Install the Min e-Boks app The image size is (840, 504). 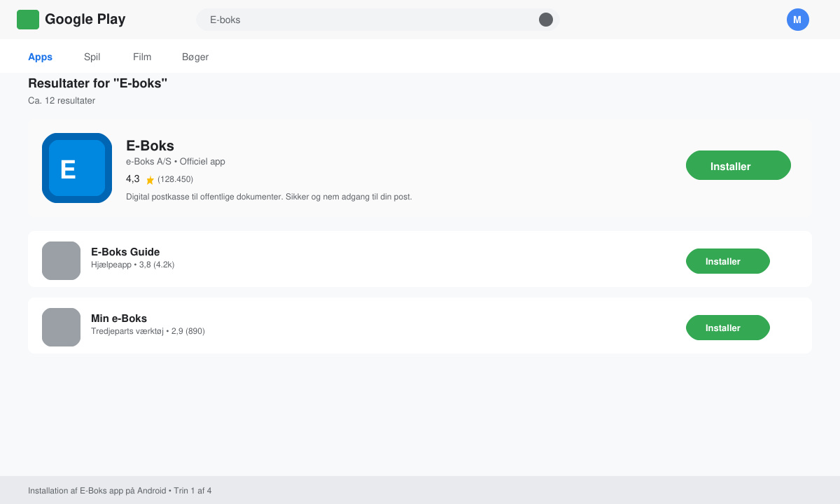[x=728, y=328]
